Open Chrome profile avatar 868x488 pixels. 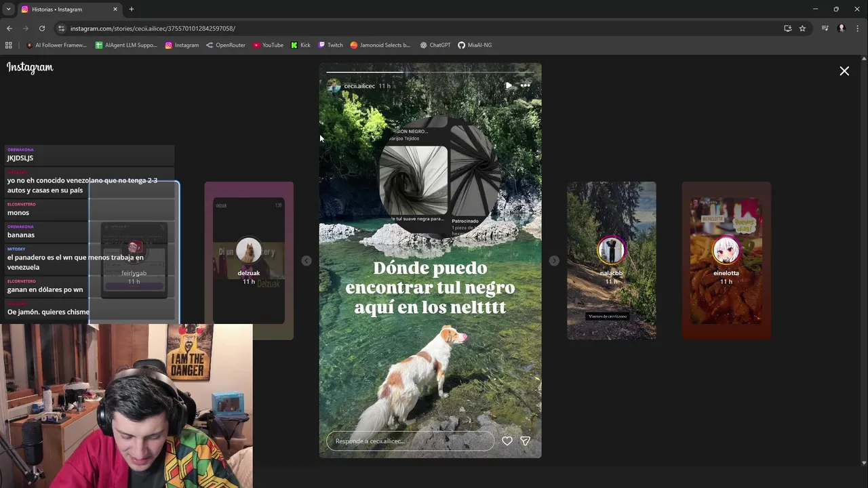point(842,28)
